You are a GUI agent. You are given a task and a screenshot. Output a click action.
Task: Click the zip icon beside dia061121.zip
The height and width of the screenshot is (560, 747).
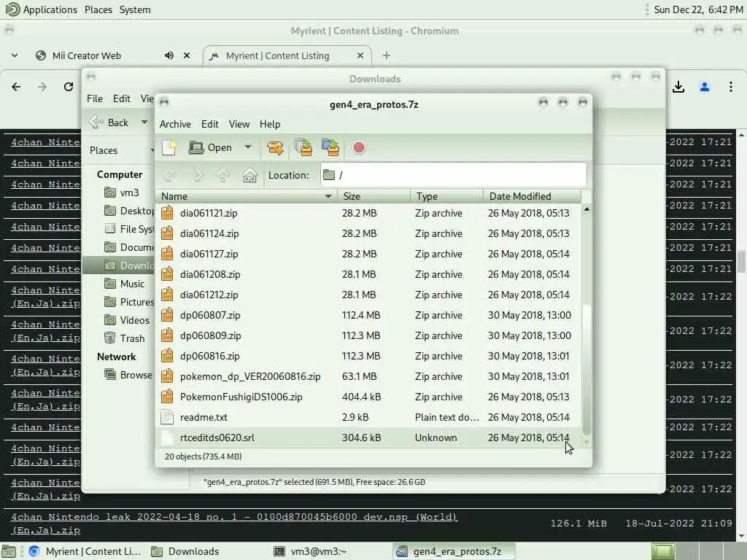click(167, 213)
